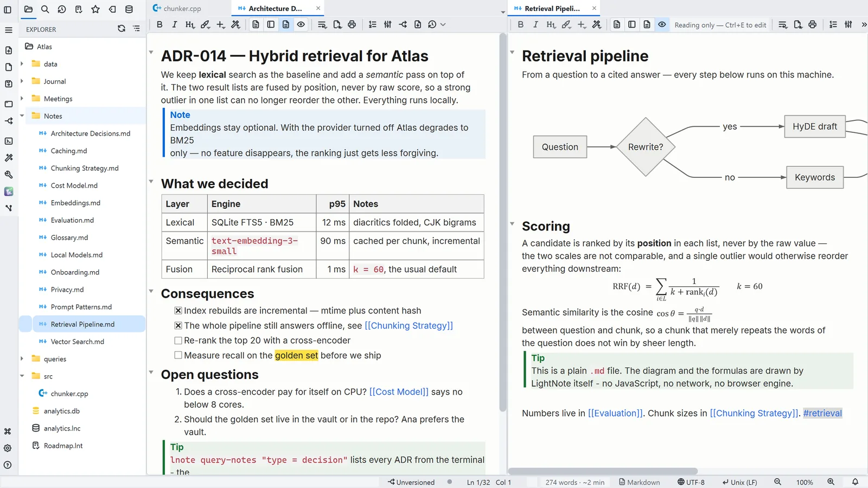The width and height of the screenshot is (868, 488).
Task: Open the hamburger menu in the left rail
Action: [x=8, y=30]
